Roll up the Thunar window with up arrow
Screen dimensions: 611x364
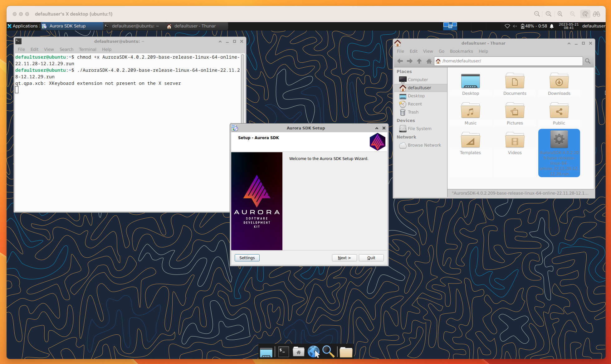[569, 43]
